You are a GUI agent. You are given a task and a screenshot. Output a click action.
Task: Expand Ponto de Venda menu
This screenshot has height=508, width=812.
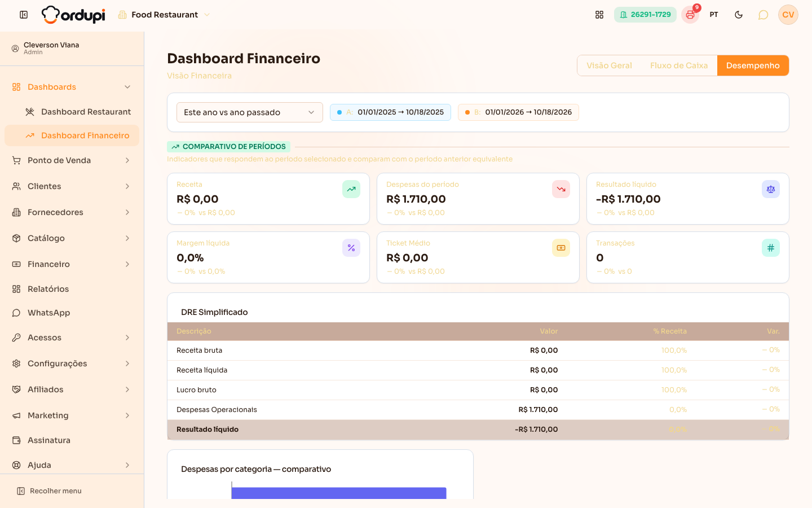tap(72, 160)
